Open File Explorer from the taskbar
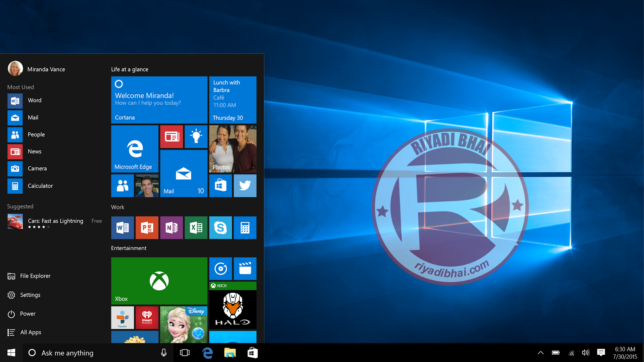644x362 pixels. (x=230, y=353)
